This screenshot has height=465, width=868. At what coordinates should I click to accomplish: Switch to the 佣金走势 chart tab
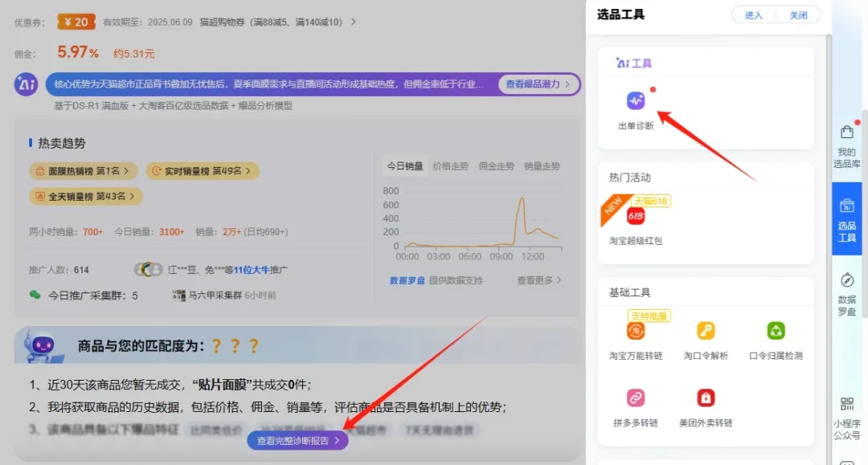coord(496,166)
